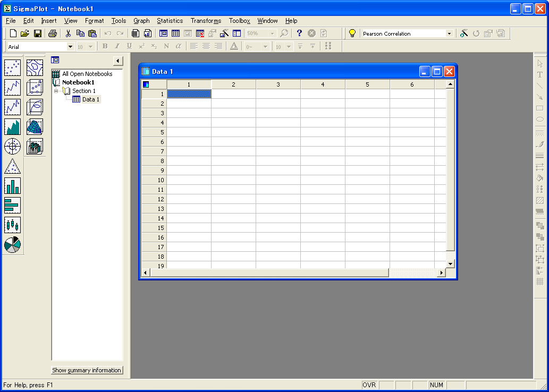Open the Graph menu
549x392 pixels.
(x=141, y=21)
